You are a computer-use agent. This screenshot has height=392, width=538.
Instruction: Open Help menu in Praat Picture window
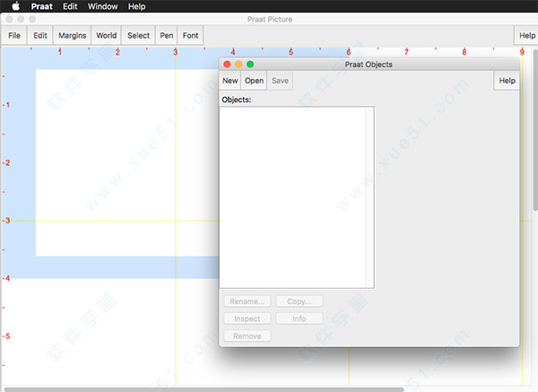point(527,35)
